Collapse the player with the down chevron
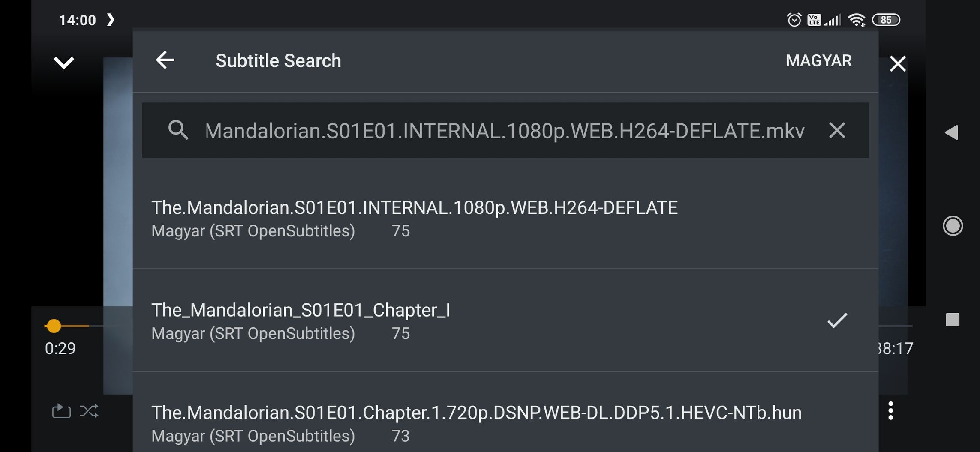 [x=64, y=63]
